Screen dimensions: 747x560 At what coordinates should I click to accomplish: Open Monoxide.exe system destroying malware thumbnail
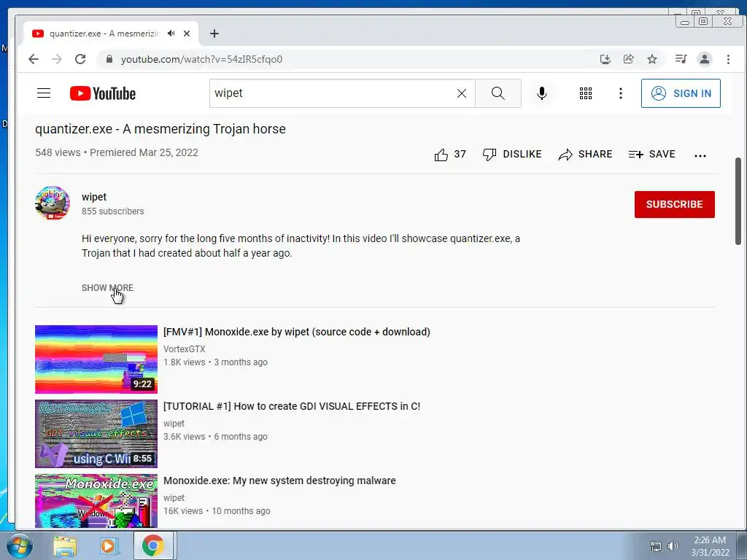(96, 501)
